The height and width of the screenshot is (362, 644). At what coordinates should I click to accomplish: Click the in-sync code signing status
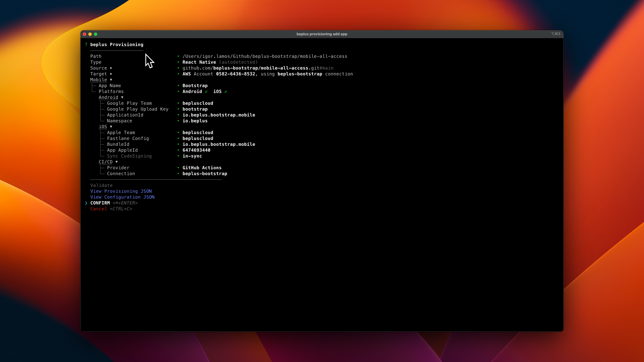[x=192, y=156]
